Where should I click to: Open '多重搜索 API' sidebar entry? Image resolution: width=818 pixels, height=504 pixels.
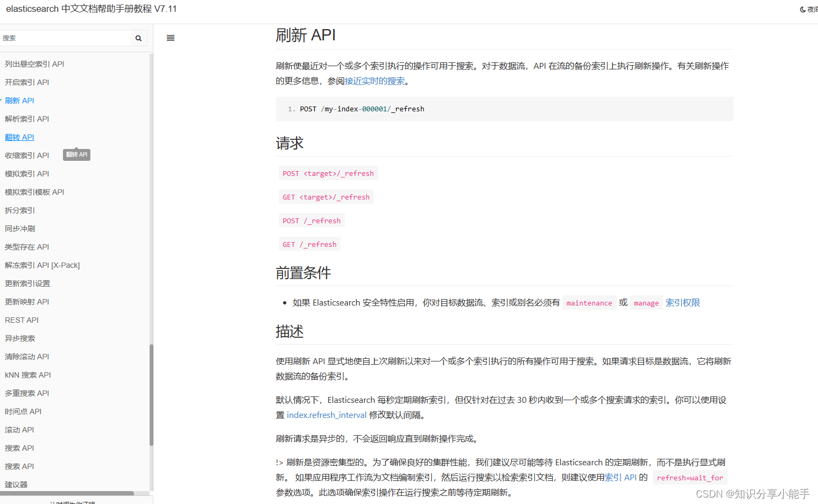coord(27,393)
